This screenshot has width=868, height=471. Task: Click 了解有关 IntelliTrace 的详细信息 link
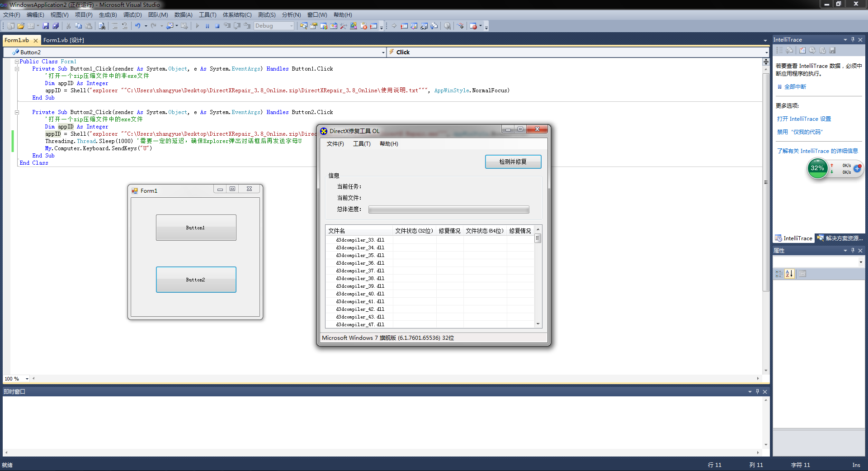817,151
